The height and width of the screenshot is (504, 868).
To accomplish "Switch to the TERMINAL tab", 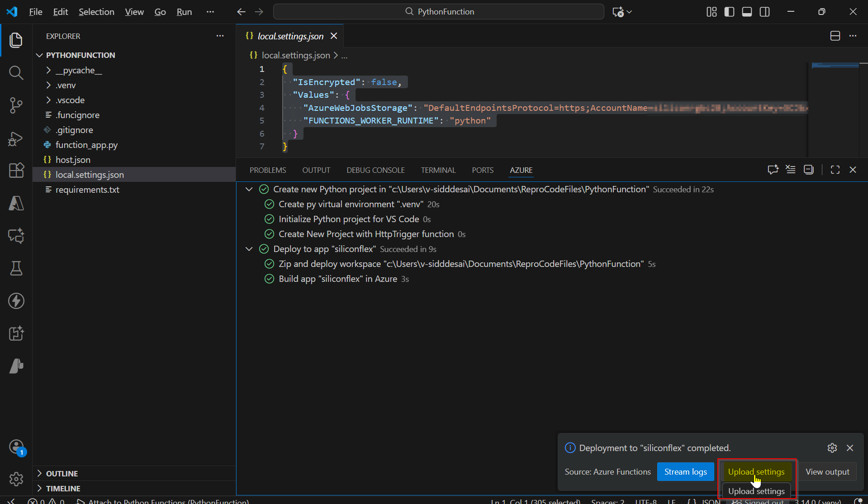I will [x=438, y=170].
